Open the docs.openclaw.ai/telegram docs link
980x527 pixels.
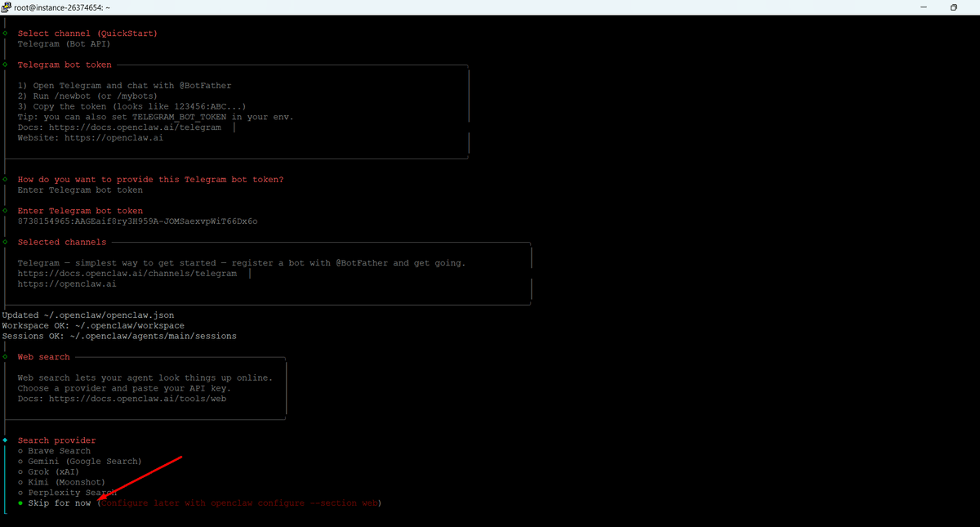tap(134, 127)
